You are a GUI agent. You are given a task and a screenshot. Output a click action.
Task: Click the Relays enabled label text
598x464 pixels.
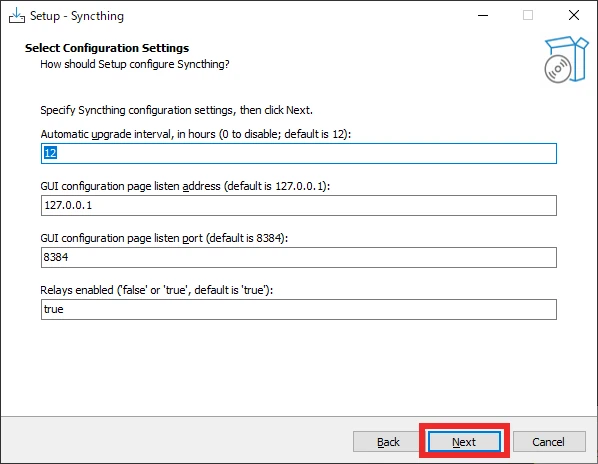[x=157, y=290]
